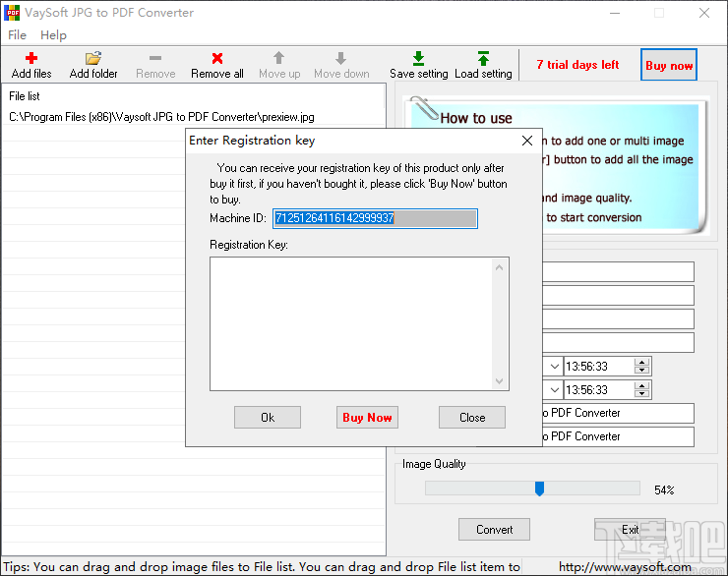This screenshot has height=576, width=728.
Task: Click the Move up arrow icon
Action: [x=278, y=58]
